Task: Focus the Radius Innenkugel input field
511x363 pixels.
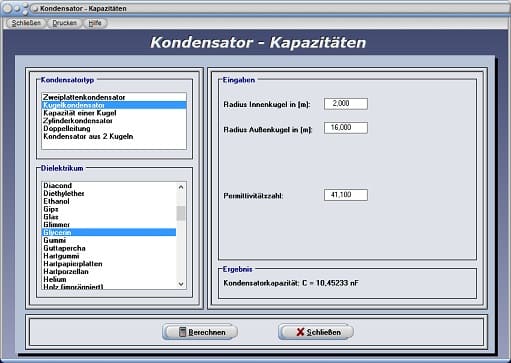Action: click(346, 104)
